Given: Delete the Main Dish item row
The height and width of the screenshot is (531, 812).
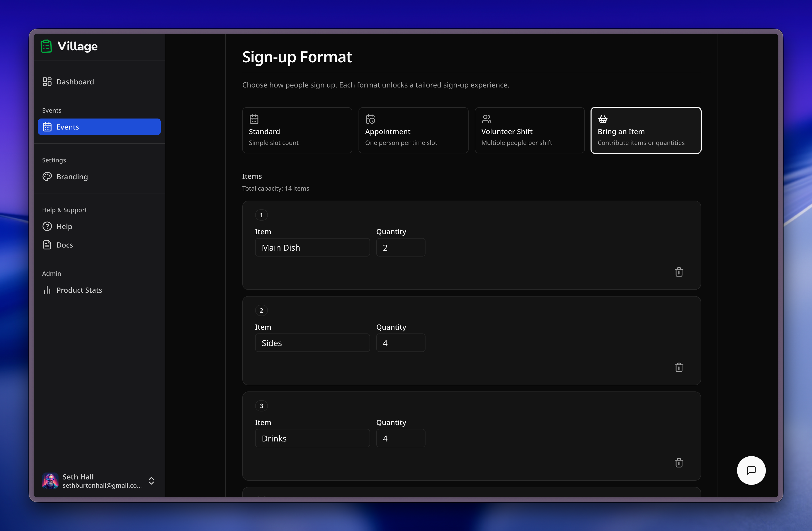Looking at the screenshot, I should coord(679,272).
